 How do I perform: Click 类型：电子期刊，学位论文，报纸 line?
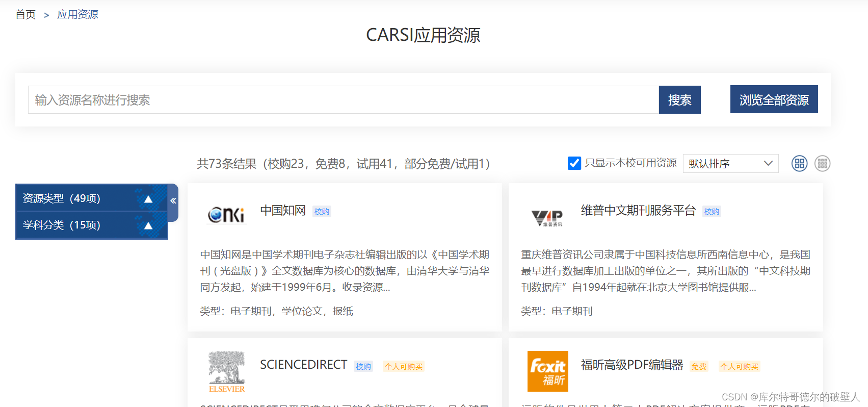pos(276,311)
